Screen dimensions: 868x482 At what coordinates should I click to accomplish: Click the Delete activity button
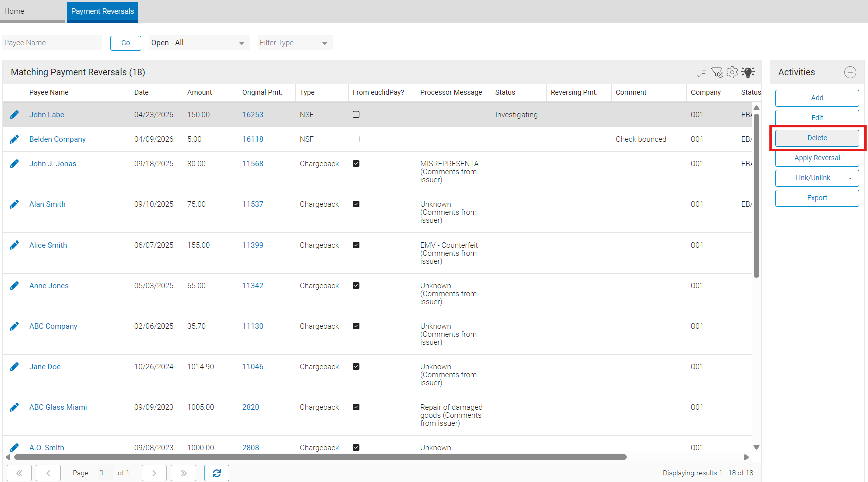tap(817, 138)
